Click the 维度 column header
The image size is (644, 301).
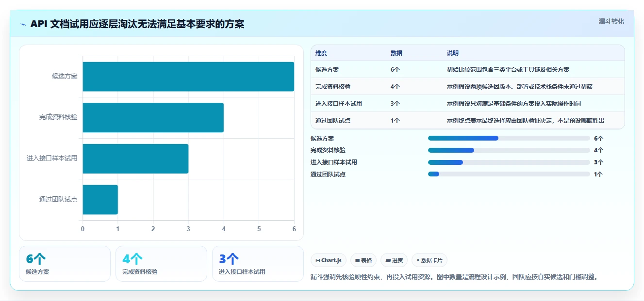coord(321,53)
